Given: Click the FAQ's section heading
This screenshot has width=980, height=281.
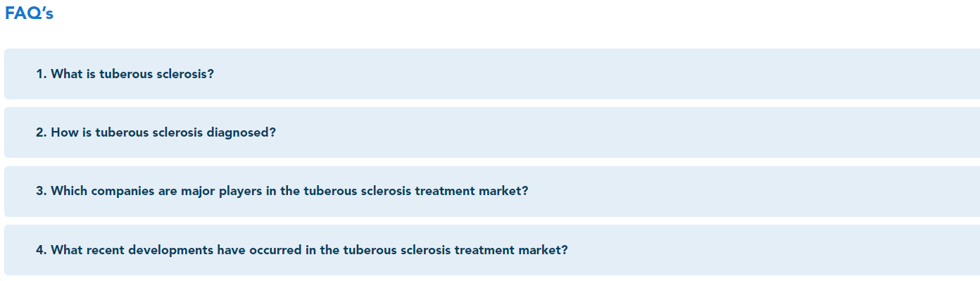Looking at the screenshot, I should [x=29, y=13].
